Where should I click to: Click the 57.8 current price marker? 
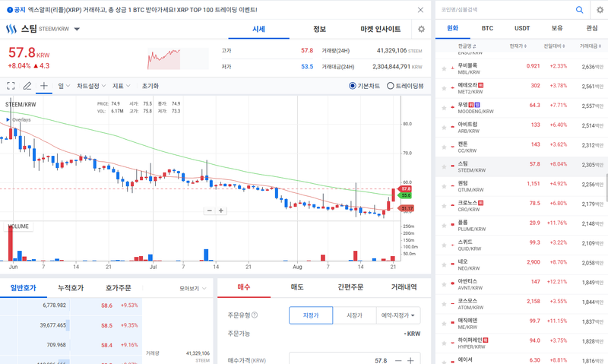click(x=406, y=188)
